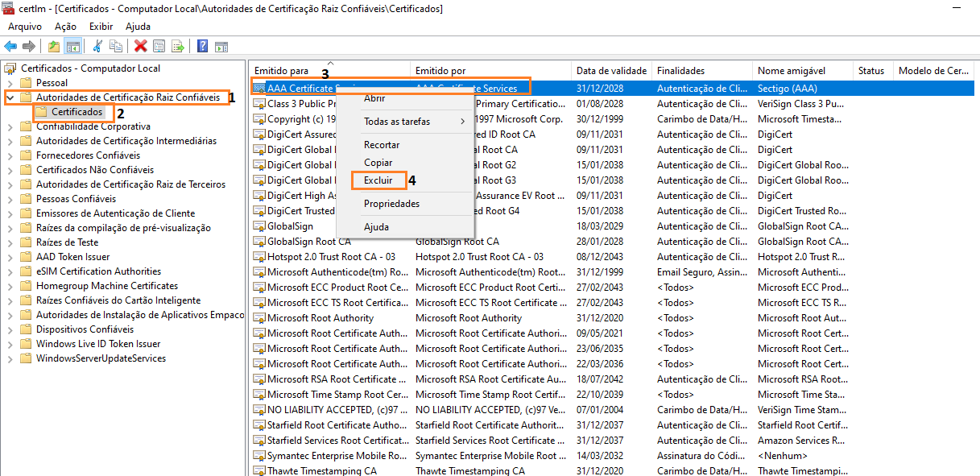Expand the Certificados Não Confiáveis node

10,170
